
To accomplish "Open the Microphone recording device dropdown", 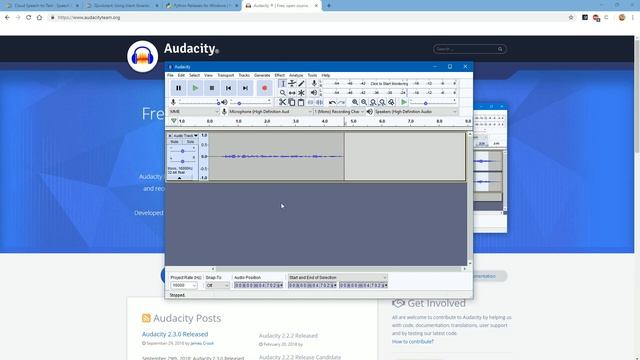I will [270, 111].
